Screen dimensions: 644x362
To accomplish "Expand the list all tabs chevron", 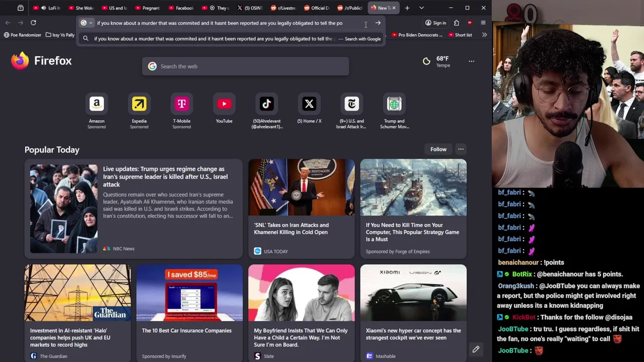I will pyautogui.click(x=422, y=8).
